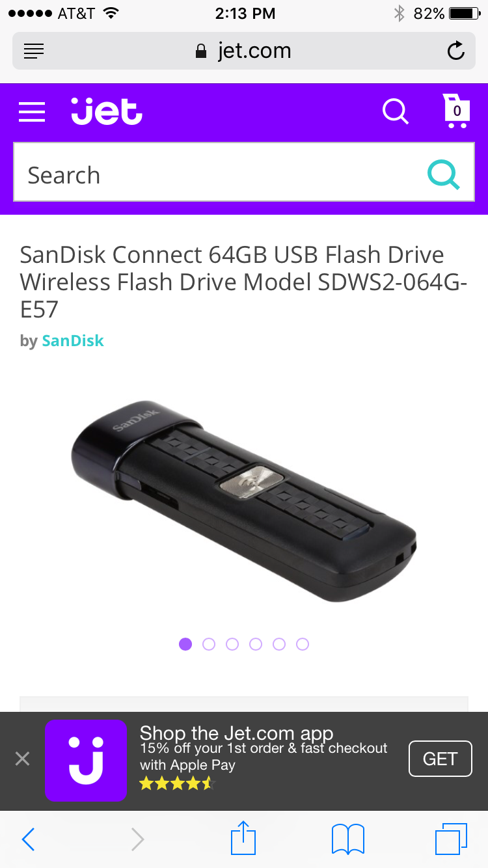Tap the SanDisk flash drive product image
Viewport: 488px width, 868px height.
coord(243,501)
